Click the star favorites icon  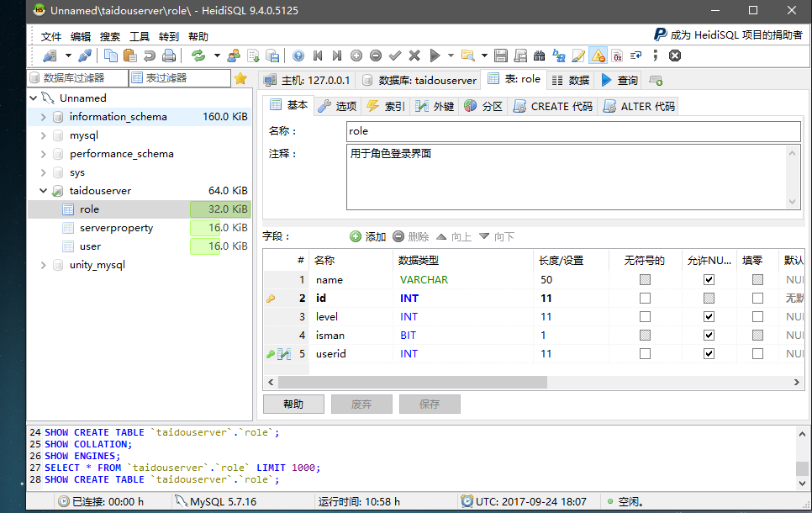tap(240, 78)
